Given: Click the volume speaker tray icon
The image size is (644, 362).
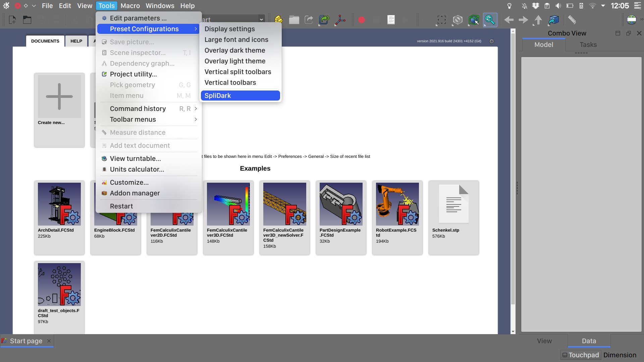Looking at the screenshot, I should pos(558,6).
